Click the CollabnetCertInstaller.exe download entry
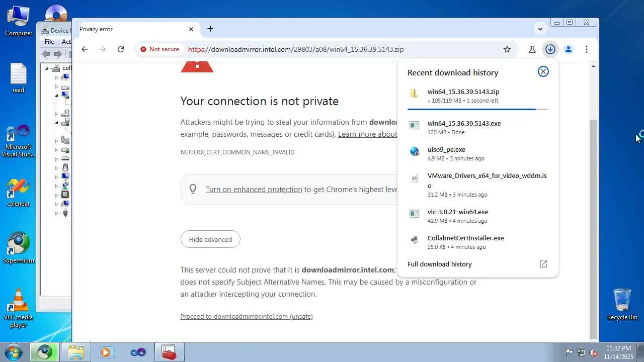This screenshot has height=362, width=644. click(x=477, y=242)
